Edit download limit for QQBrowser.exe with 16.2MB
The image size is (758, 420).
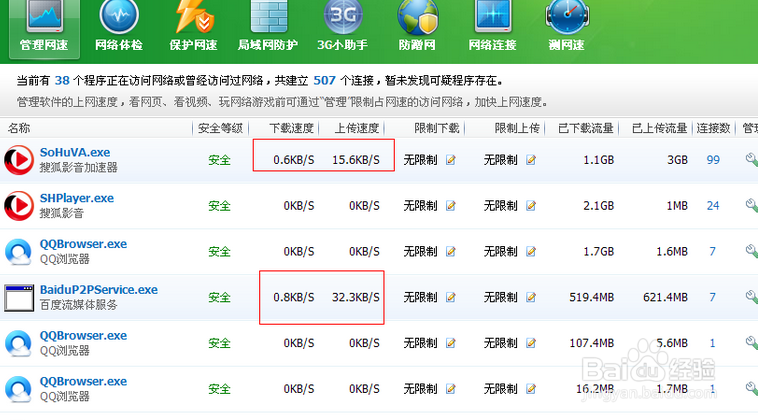(x=451, y=389)
